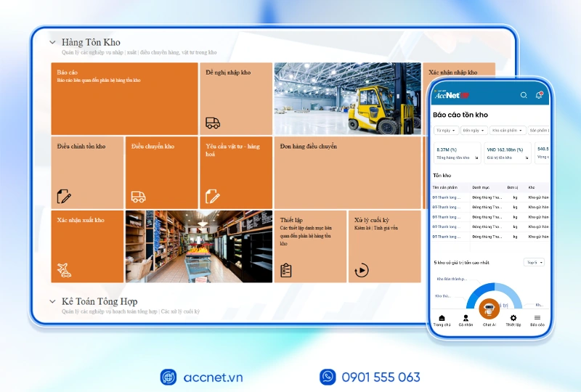Open the Thiết lập gear tab on the phone
Screen dimensions: 581x392
point(513,320)
